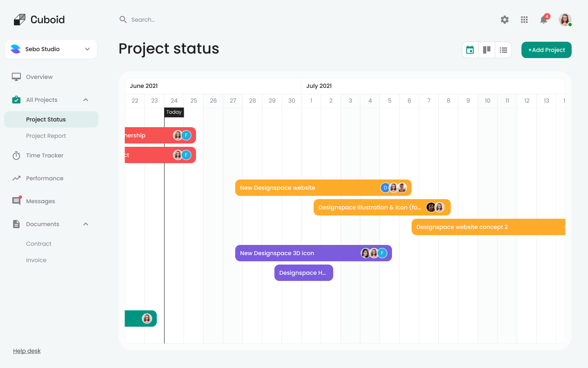Screen dimensions: 588x368
Task: Click inside the Search field
Action: tap(163, 19)
